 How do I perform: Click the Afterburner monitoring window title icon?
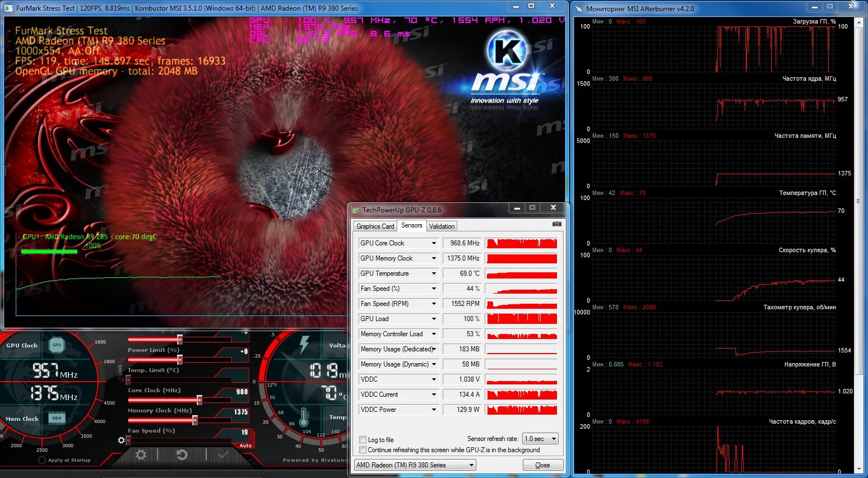[579, 8]
